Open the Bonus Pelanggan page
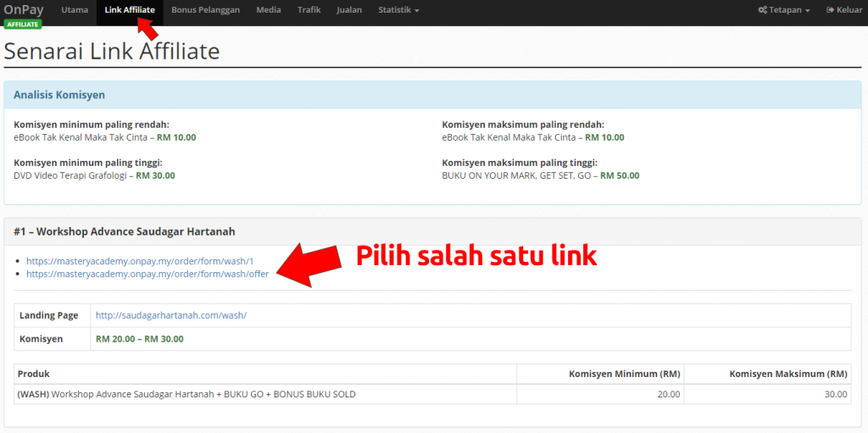Image resolution: width=868 pixels, height=433 pixels. (205, 10)
